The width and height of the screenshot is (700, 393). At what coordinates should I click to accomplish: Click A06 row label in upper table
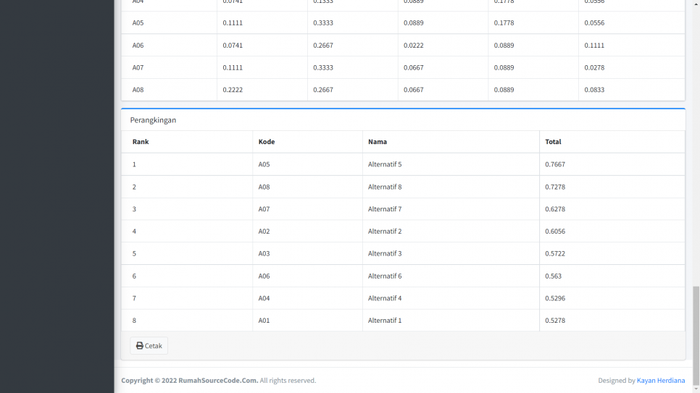pyautogui.click(x=138, y=45)
